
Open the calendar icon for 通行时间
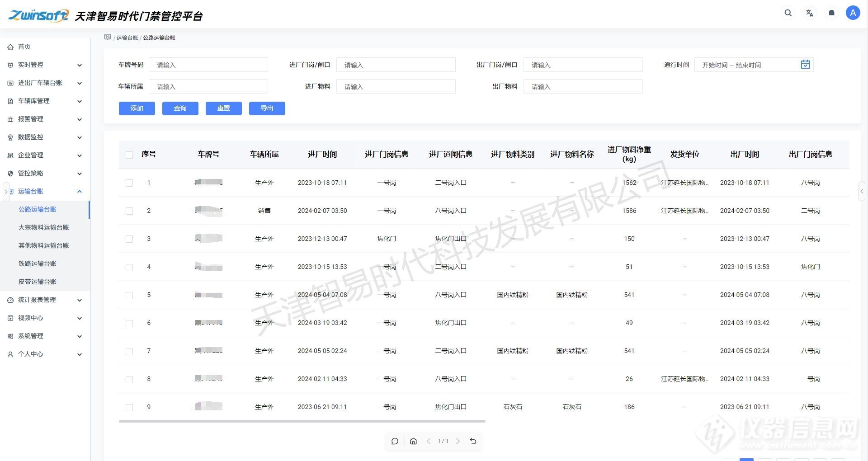pos(806,65)
